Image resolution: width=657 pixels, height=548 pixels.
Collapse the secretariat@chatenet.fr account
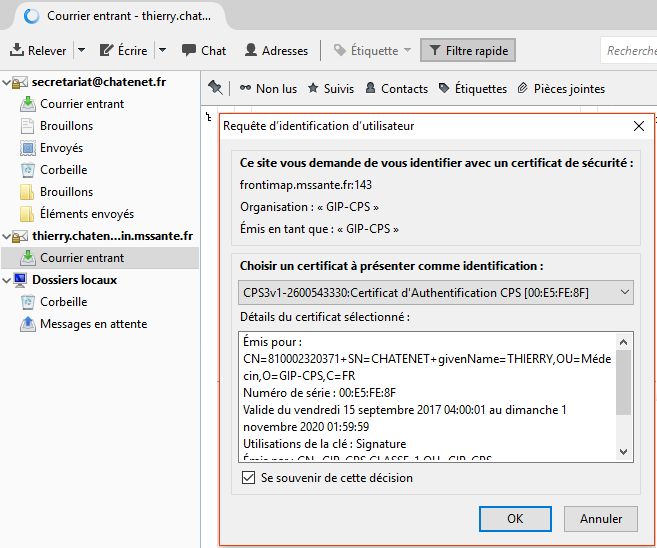click(x=6, y=82)
